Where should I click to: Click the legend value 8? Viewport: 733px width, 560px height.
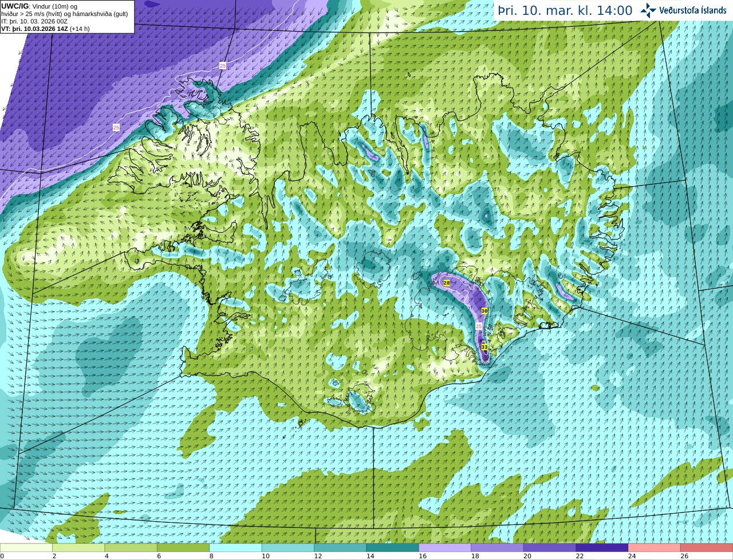[211, 556]
